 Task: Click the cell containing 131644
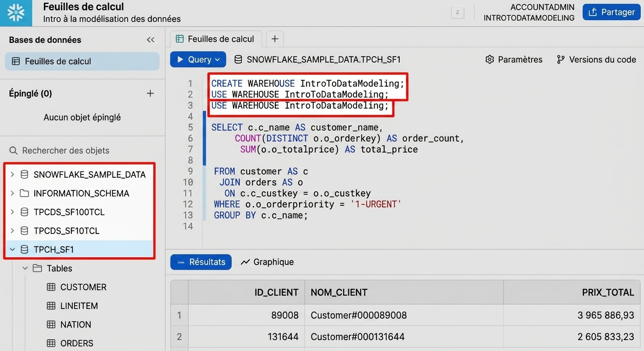pos(247,337)
